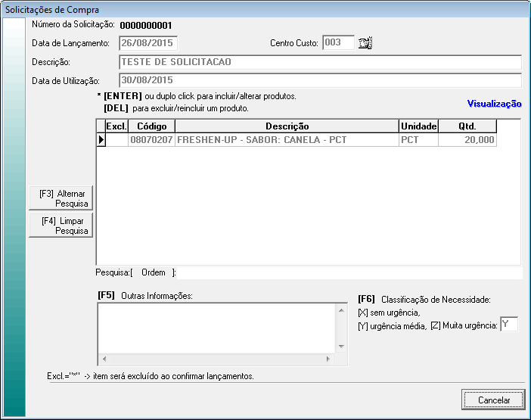Click the Centro Custo lookup icon
The width and height of the screenshot is (531, 420).
click(366, 43)
